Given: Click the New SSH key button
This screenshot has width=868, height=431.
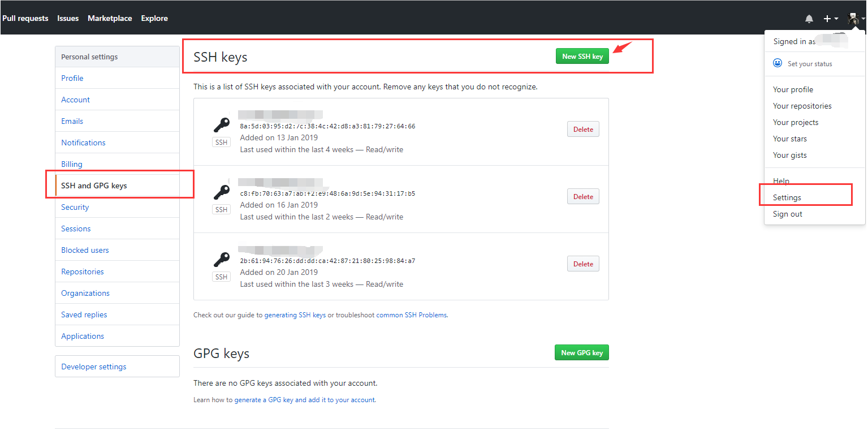Looking at the screenshot, I should point(582,57).
